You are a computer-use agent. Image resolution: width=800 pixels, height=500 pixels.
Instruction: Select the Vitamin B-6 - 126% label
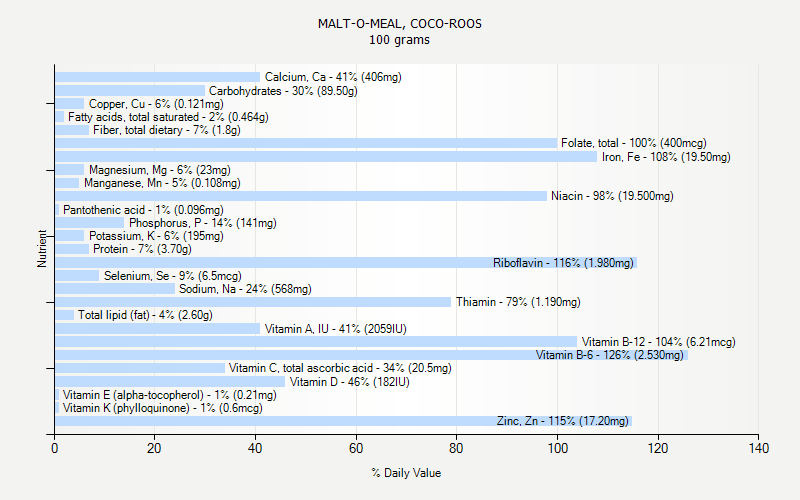click(x=610, y=355)
